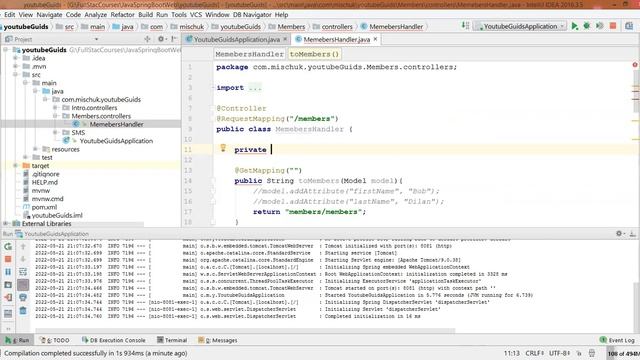Rerun application icon in Run panel
The width and height of the screenshot is (640, 360).
click(x=8, y=247)
